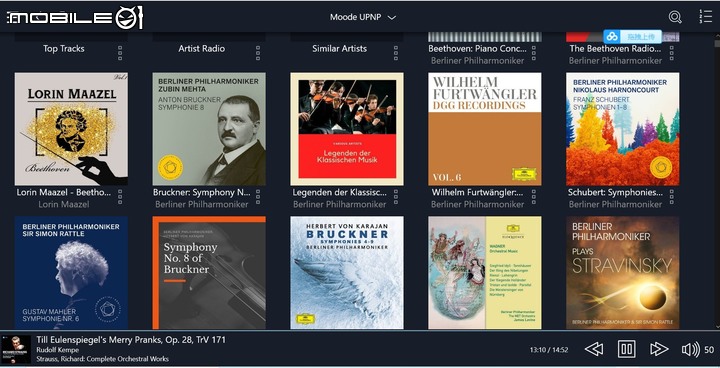Click Beethoven: Piano Conc... title

pos(477,49)
